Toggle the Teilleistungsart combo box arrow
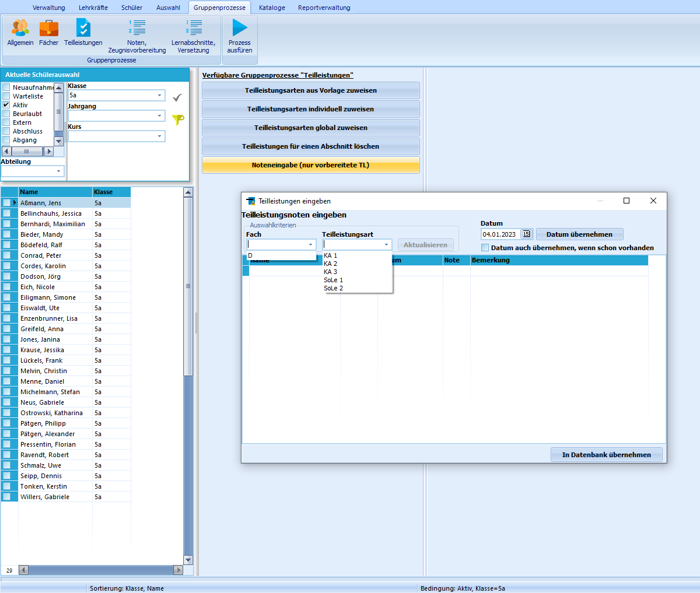Image resolution: width=700 pixels, height=593 pixels. click(386, 245)
